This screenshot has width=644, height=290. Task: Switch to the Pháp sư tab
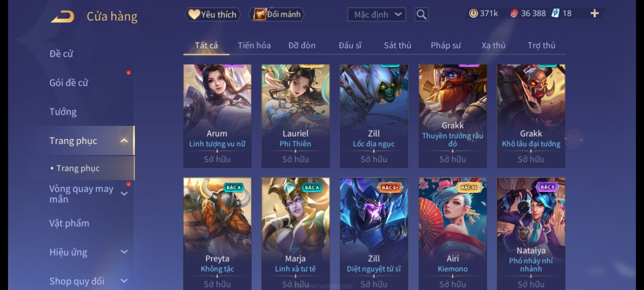(x=446, y=45)
